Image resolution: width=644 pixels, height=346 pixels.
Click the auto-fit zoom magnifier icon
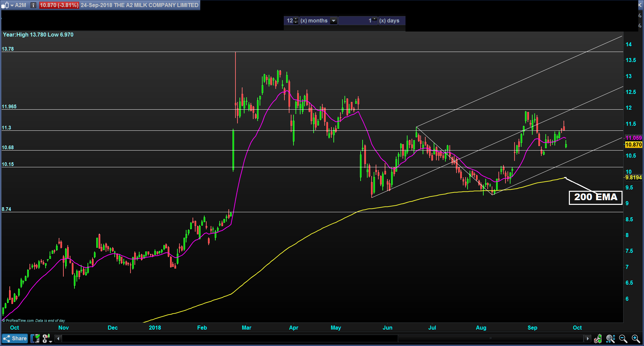click(610, 339)
